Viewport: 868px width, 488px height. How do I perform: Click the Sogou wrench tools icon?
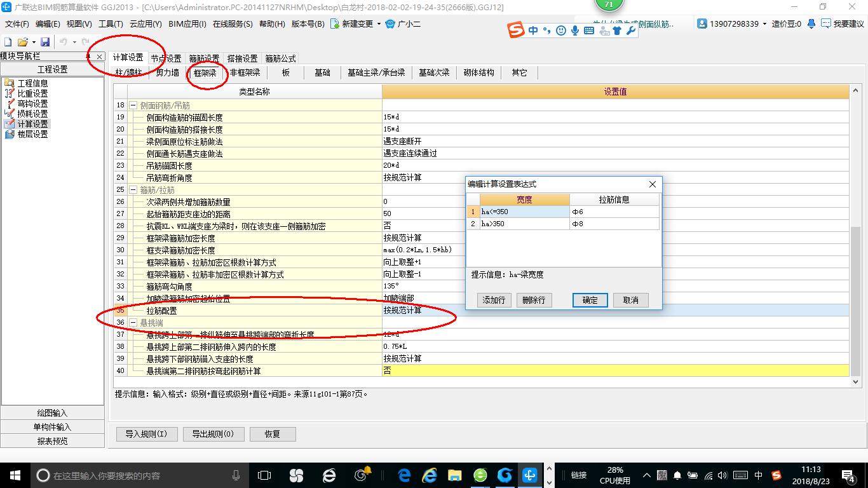pyautogui.click(x=631, y=30)
